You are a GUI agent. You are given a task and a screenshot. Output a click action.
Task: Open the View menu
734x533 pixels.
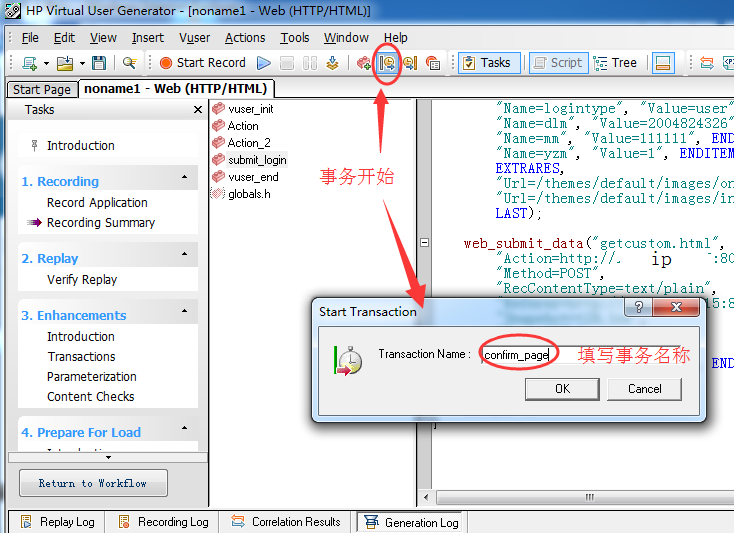click(103, 37)
